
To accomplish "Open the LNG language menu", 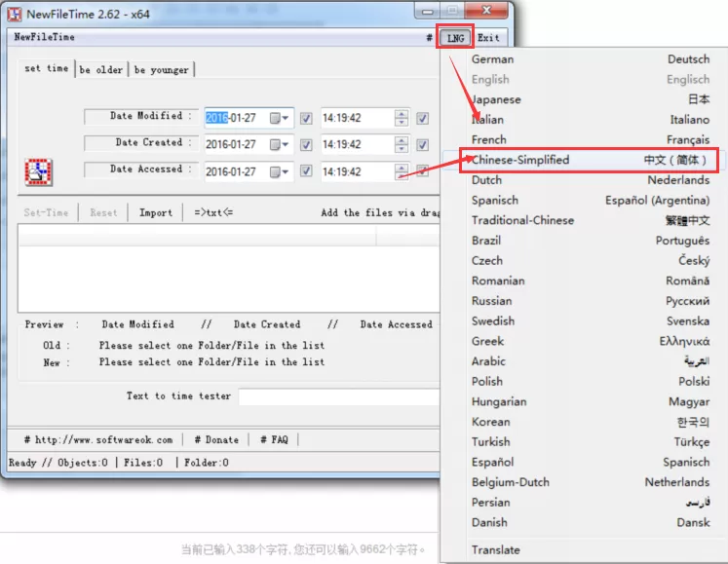I will (x=455, y=38).
